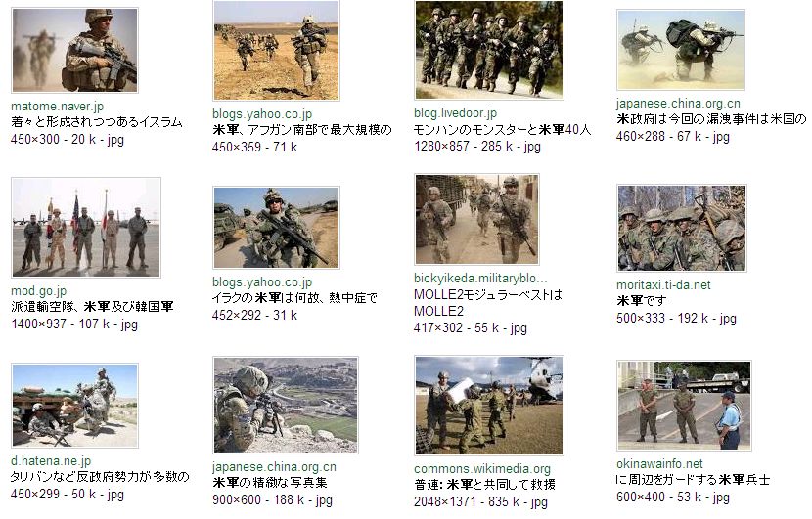
Task: Open thumbnail of soldiers kneeling in dust
Action: 681,50
